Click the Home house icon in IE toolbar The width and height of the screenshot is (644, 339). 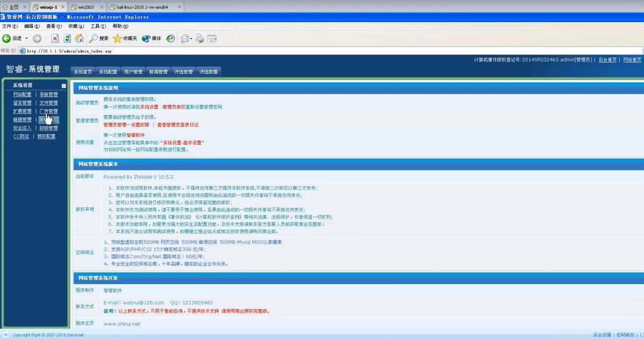tap(79, 39)
